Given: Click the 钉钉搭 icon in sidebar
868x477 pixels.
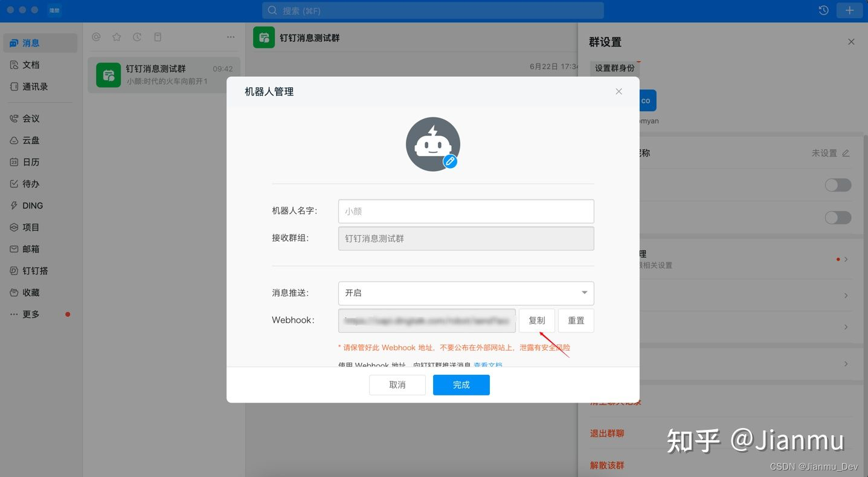Looking at the screenshot, I should click(x=14, y=271).
